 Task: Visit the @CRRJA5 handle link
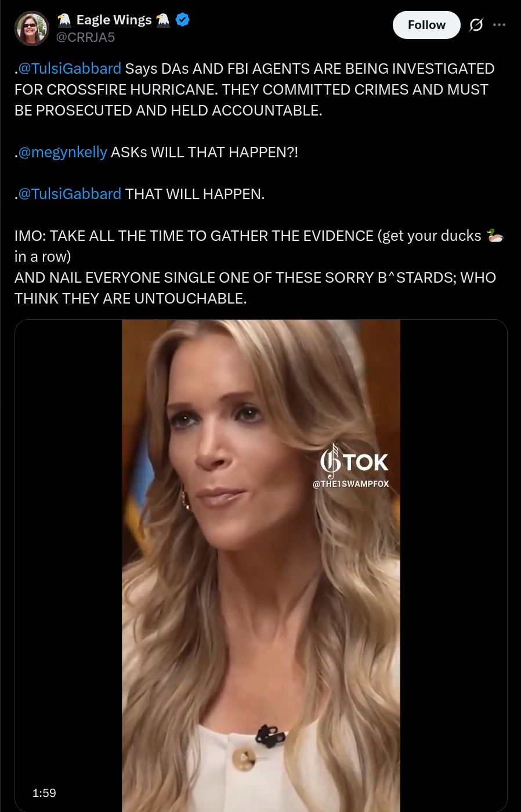85,37
